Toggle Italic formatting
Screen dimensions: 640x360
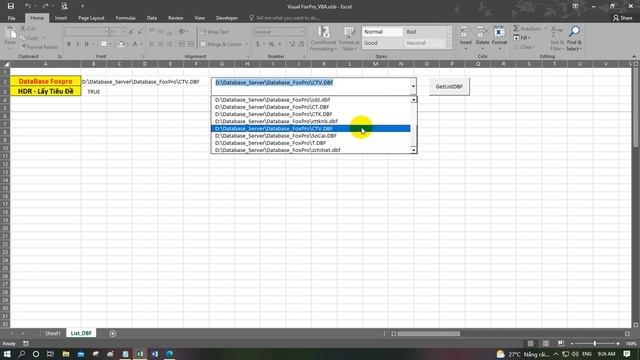pos(78,44)
